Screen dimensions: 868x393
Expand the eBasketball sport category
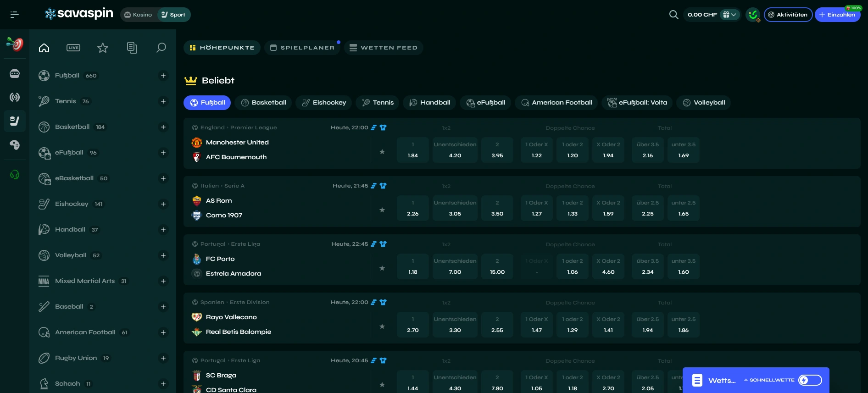tap(163, 178)
